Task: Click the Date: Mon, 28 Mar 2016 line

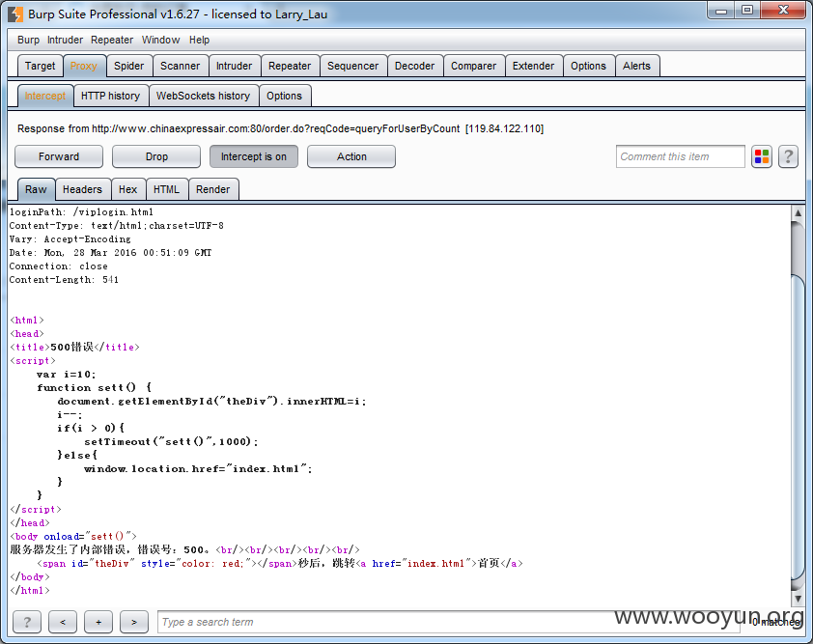Action: (110, 253)
